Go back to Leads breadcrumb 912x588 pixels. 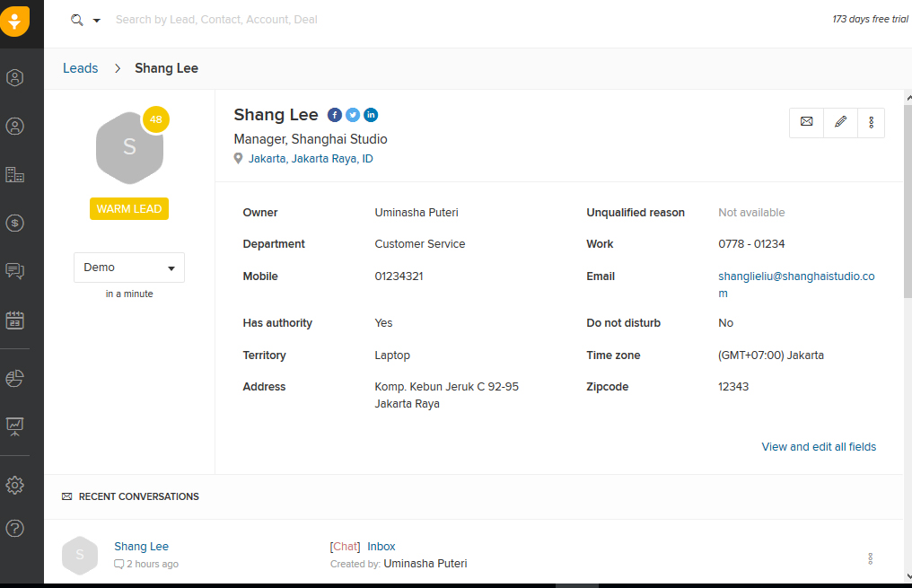80,68
